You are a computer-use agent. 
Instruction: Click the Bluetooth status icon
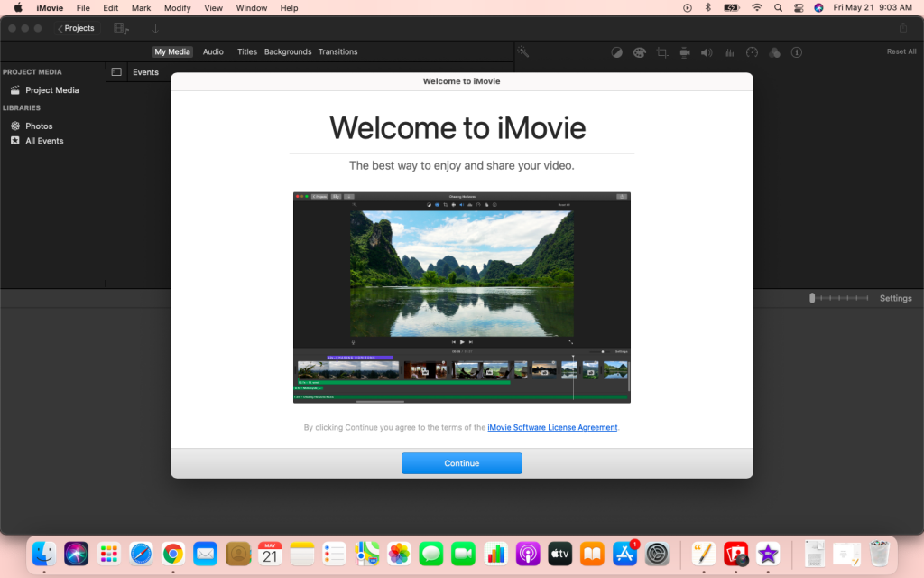click(x=708, y=7)
